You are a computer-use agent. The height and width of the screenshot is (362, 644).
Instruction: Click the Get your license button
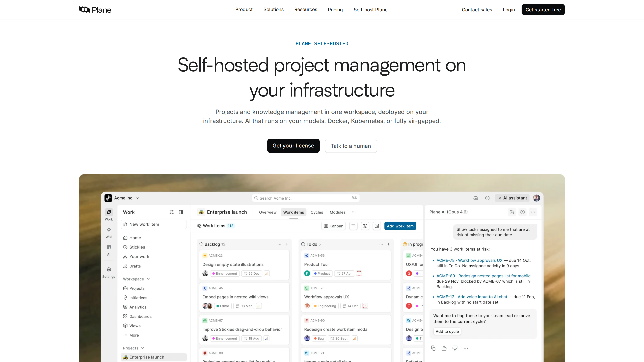tap(293, 146)
